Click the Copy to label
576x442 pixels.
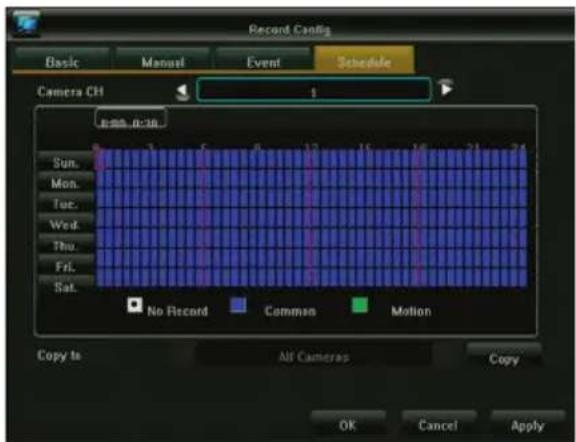(x=59, y=355)
